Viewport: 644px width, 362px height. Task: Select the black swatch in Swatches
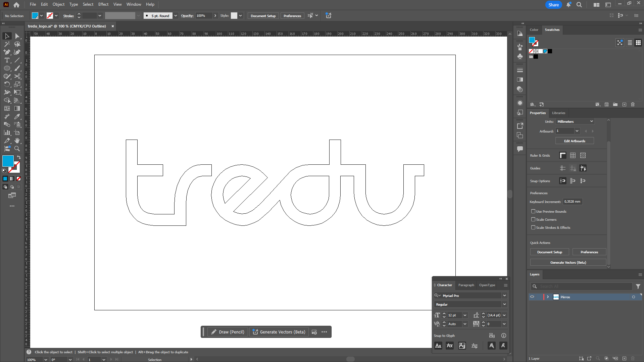[x=550, y=51]
